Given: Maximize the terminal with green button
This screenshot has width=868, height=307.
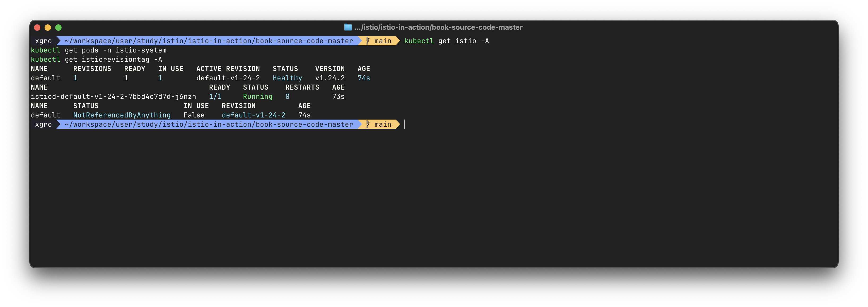Looking at the screenshot, I should tap(58, 28).
